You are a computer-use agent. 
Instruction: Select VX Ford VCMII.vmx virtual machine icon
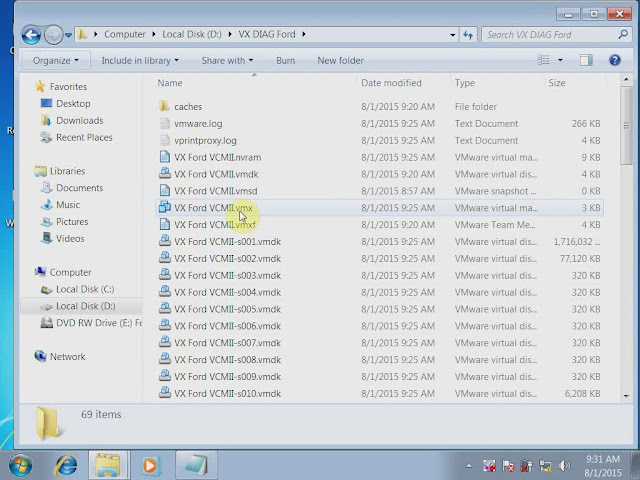point(164,207)
